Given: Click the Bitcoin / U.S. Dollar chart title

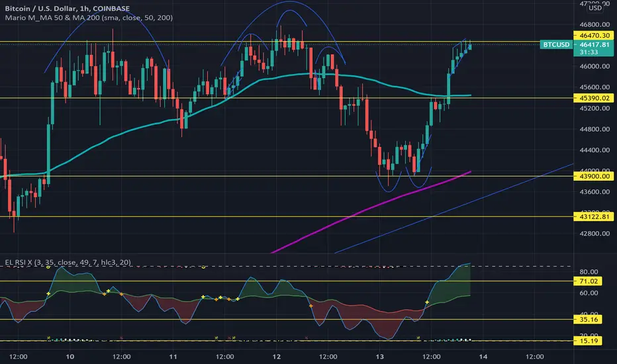Looking at the screenshot, I should 68,8.
